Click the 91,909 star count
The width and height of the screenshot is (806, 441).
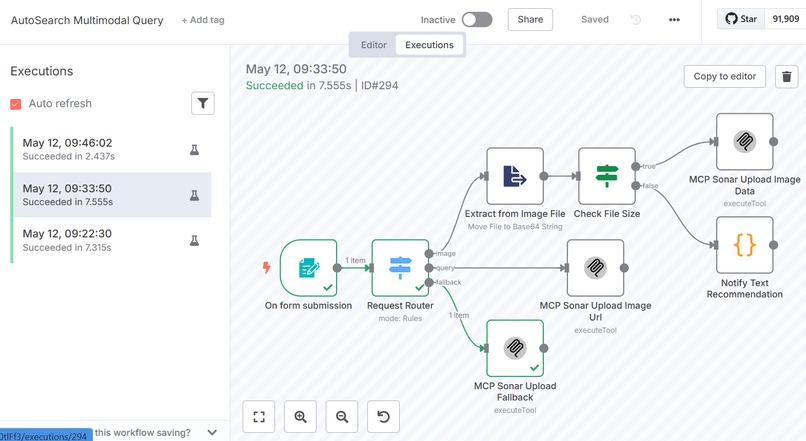tap(785, 19)
